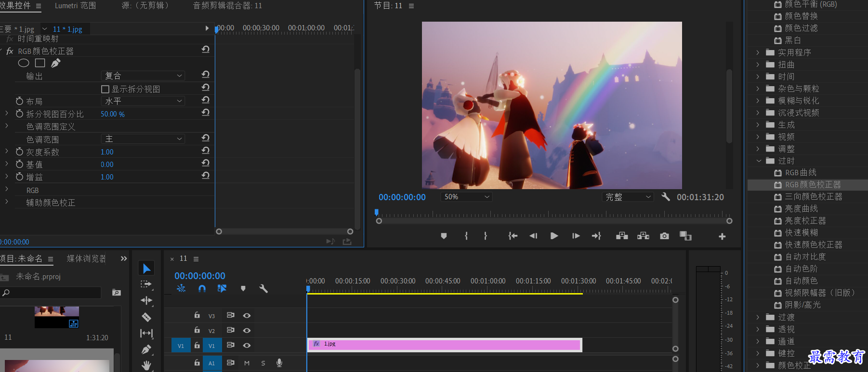The height and width of the screenshot is (372, 868).
Task: Open program monitor settings wrench
Action: [x=666, y=196]
